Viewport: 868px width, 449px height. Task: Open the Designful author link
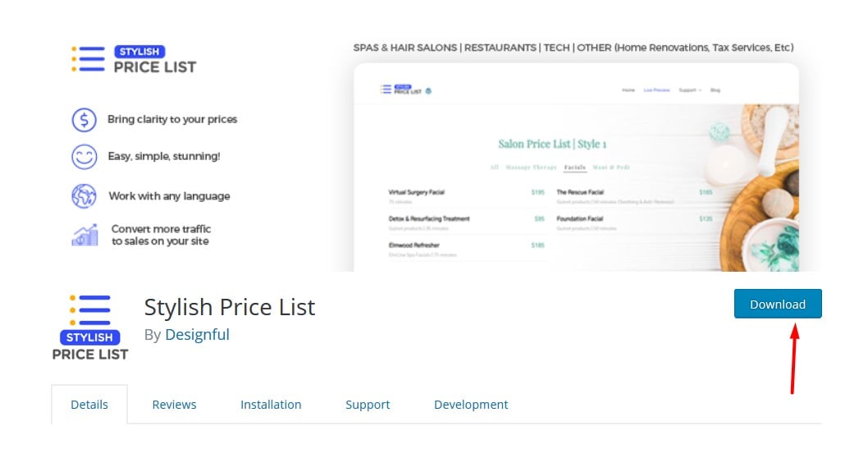point(197,334)
